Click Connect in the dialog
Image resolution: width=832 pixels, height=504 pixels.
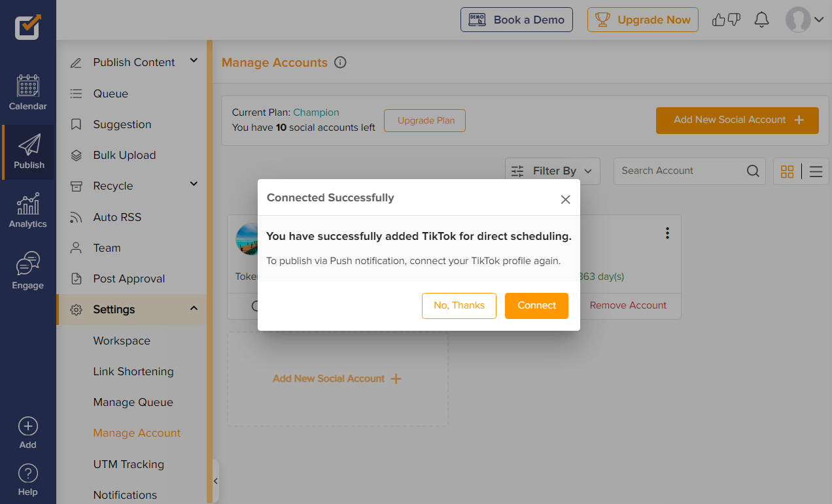(x=536, y=305)
